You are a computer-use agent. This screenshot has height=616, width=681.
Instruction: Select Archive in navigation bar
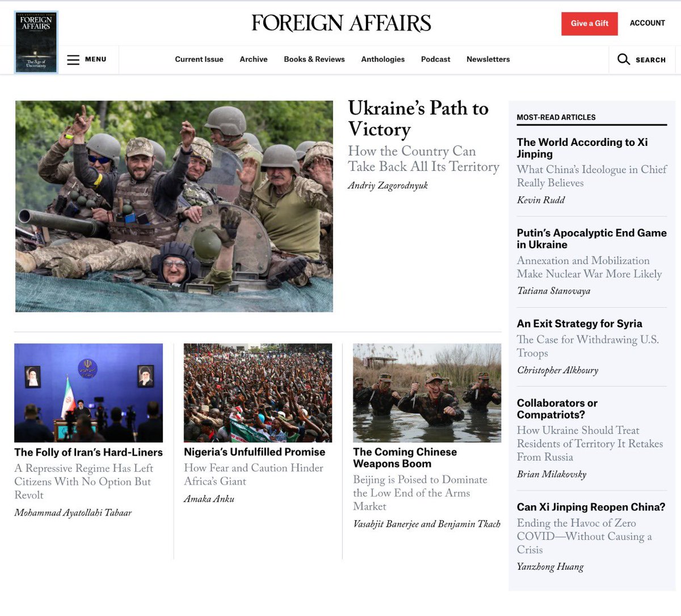[254, 59]
